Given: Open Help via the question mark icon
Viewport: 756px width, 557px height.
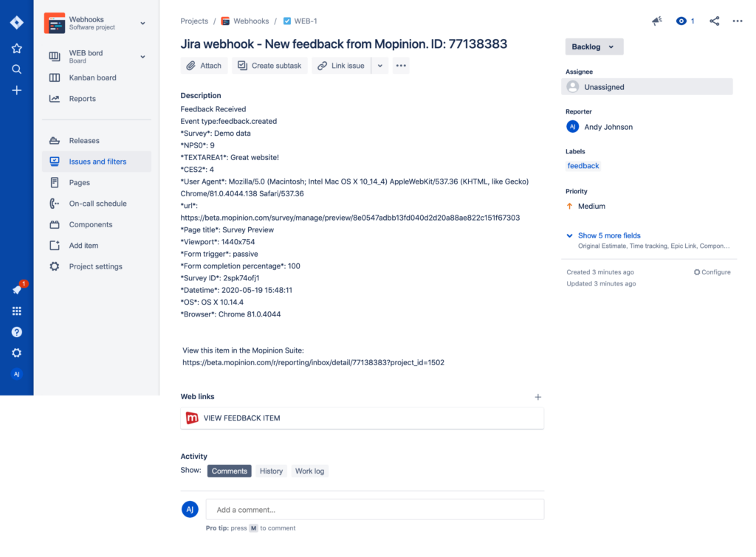Looking at the screenshot, I should (16, 332).
